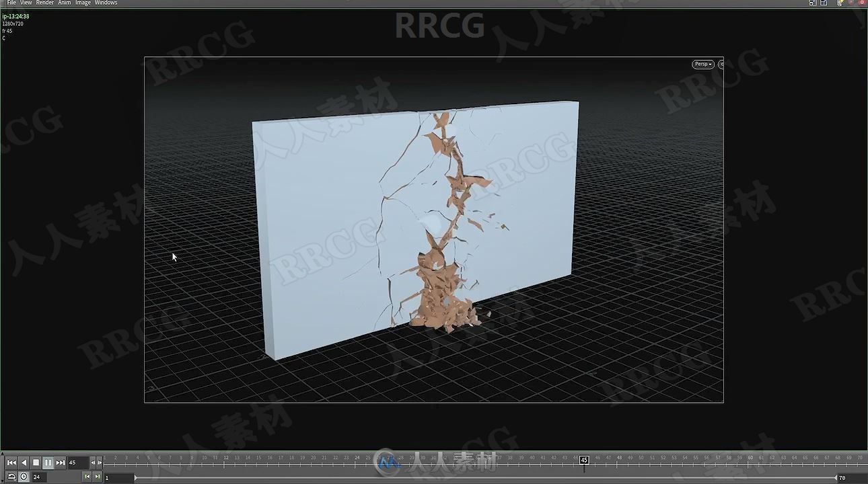
Task: Click the first viewer layout icon top-right
Action: tap(813, 3)
